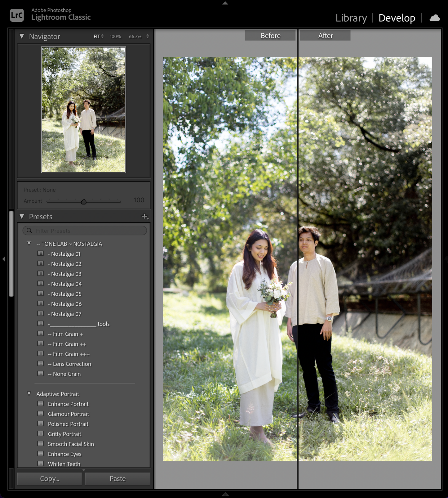
Task: Click the plus icon to create a preset
Action: pyautogui.click(x=145, y=217)
